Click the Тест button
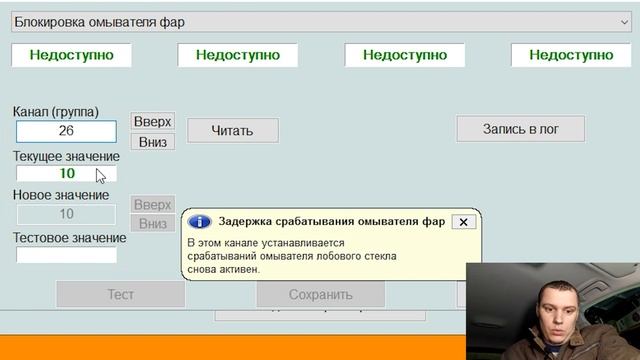The height and width of the screenshot is (360, 640). [x=120, y=294]
